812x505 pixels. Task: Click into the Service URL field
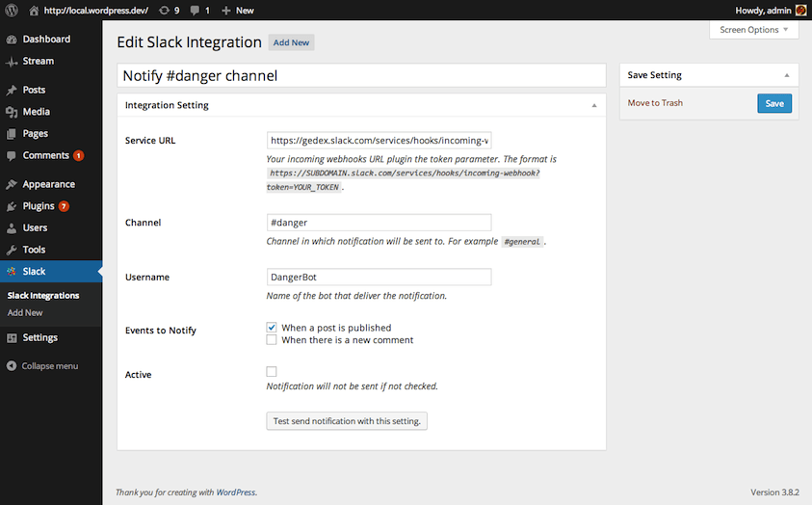coord(379,140)
